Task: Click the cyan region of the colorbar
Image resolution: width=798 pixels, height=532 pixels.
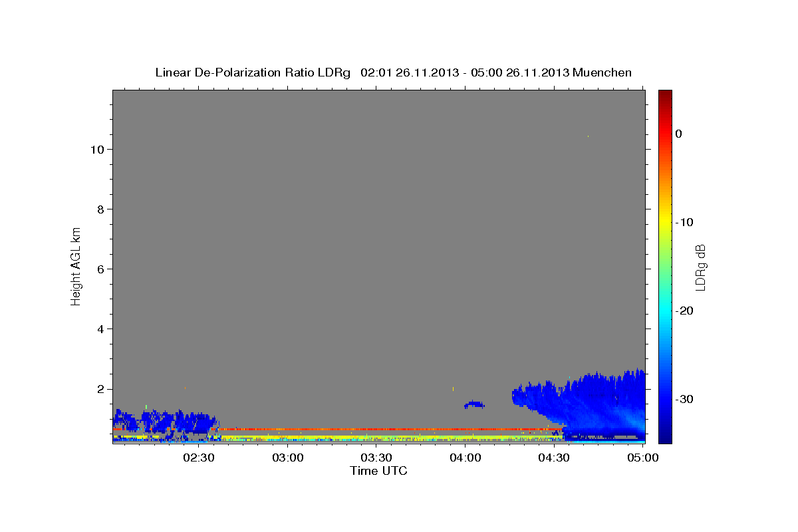Action: click(x=665, y=309)
